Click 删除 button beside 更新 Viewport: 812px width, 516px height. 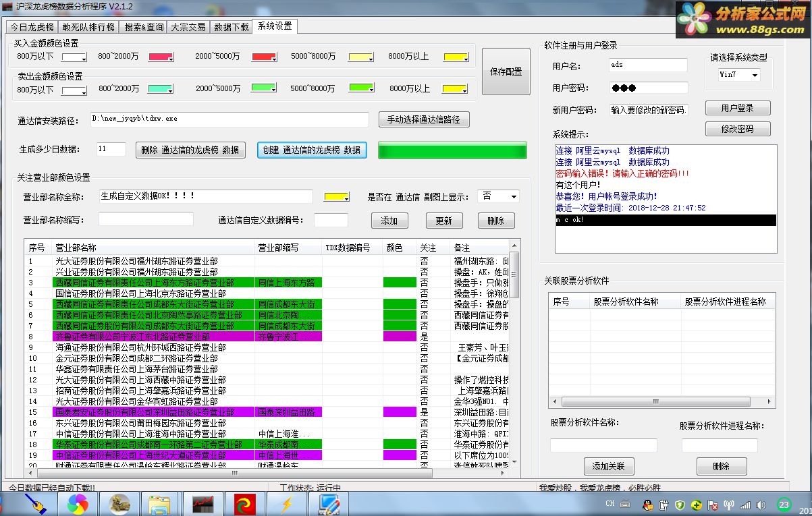click(496, 221)
